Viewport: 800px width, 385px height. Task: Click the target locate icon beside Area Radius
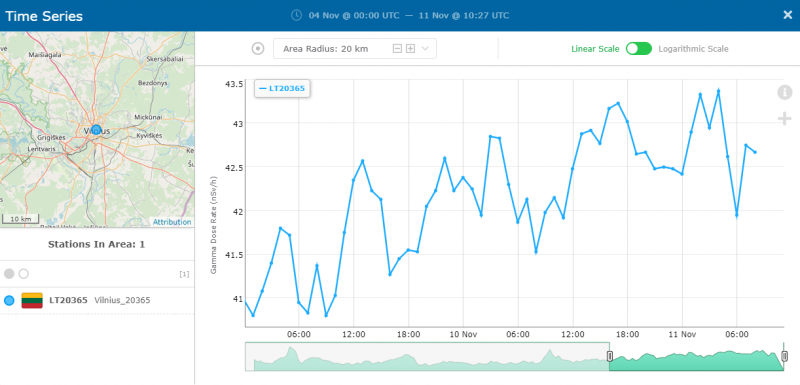[x=258, y=49]
